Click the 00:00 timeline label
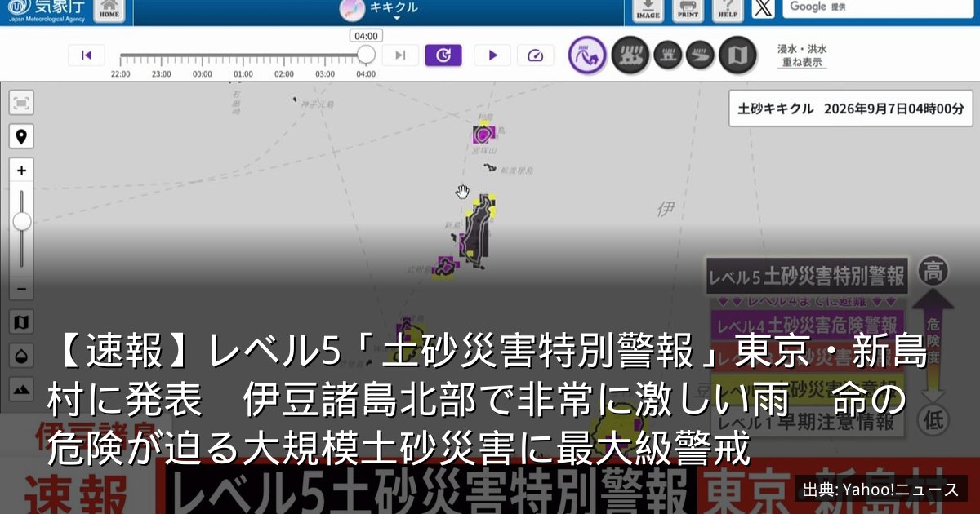 [x=203, y=74]
